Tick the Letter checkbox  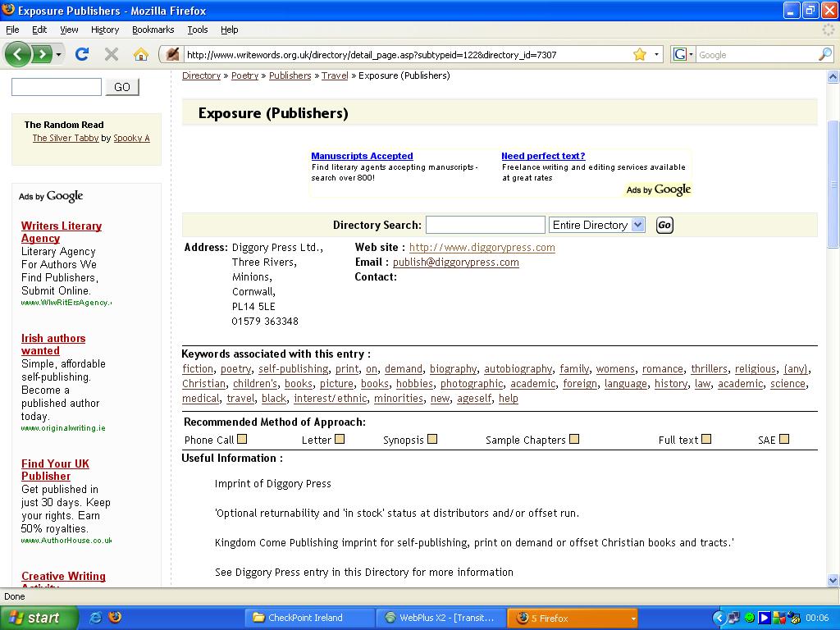pos(340,440)
